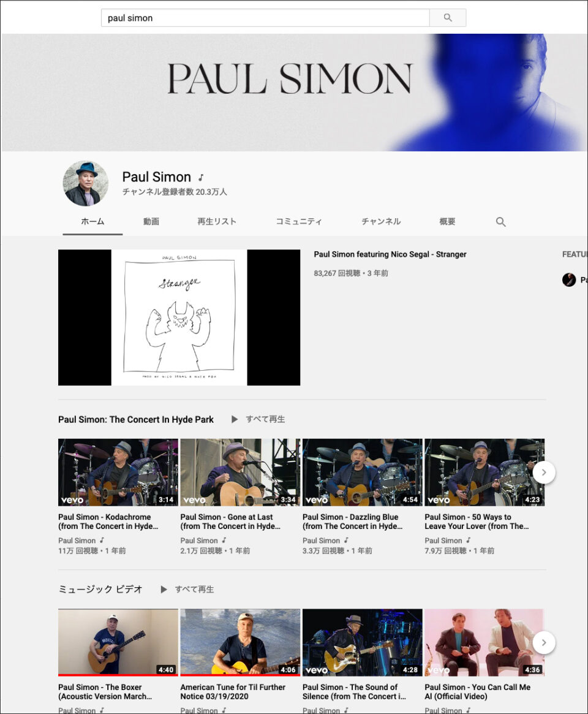Click vevo logo on Kodachrome thumbnail
Viewport: 588px width, 714px height.
72,499
